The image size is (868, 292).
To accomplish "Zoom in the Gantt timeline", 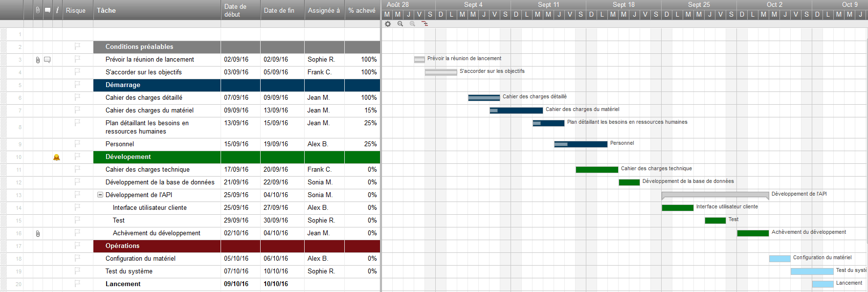I will (x=412, y=23).
